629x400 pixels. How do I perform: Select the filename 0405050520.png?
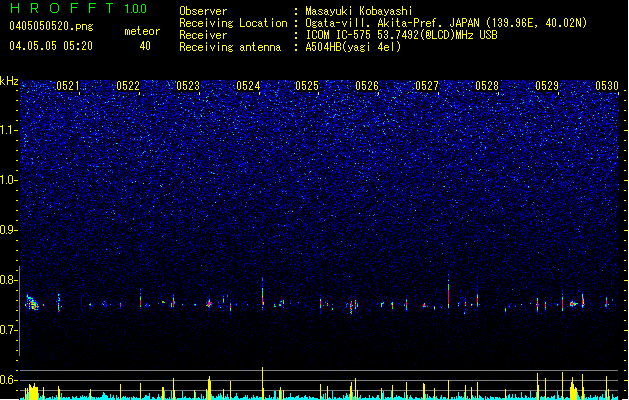(x=51, y=26)
